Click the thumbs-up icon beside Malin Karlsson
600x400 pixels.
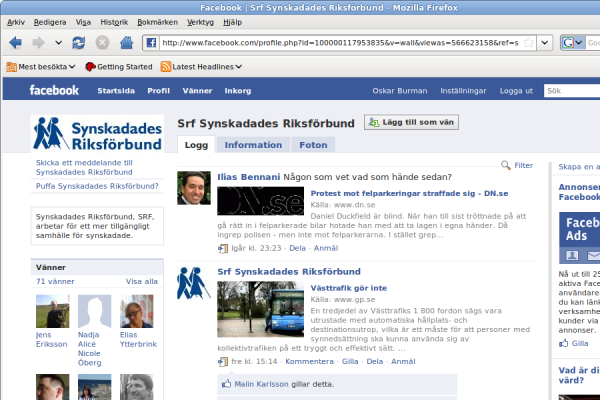coord(227,384)
